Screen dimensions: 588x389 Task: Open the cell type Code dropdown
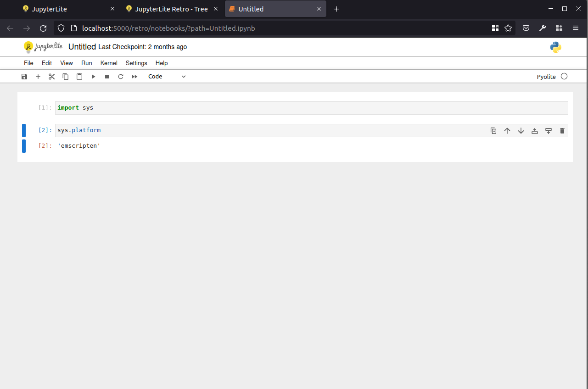pos(167,77)
